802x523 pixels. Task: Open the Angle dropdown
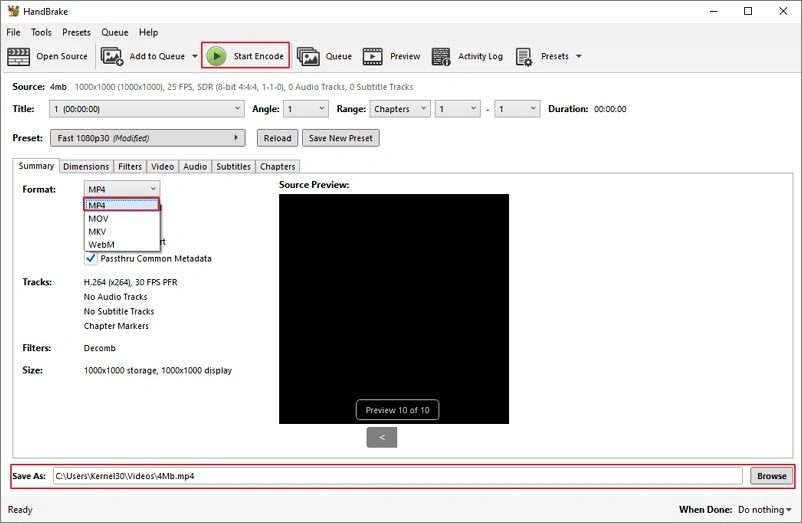tap(305, 109)
